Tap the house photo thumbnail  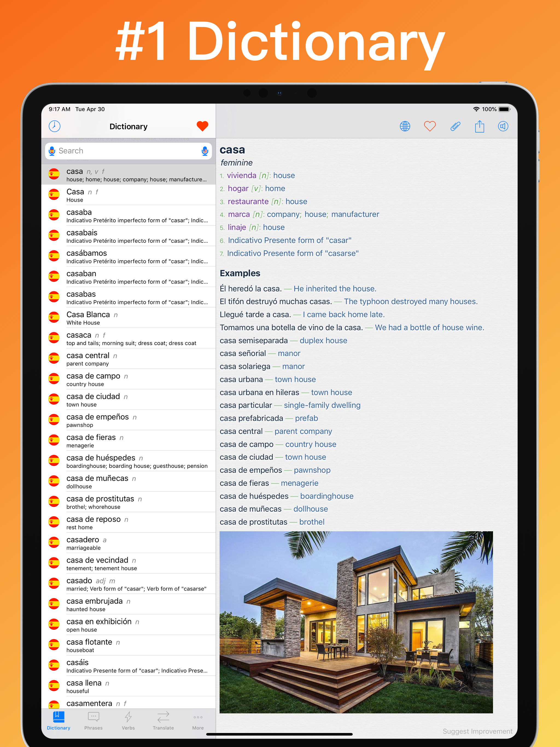pyautogui.click(x=356, y=622)
